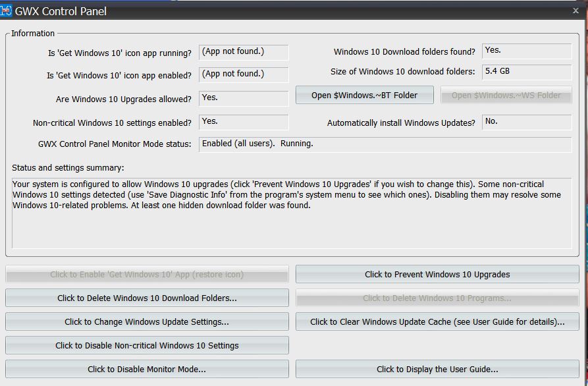Viewport: 588px width, 386px height.
Task: Click the Monitor Mode status field
Action: pos(385,144)
